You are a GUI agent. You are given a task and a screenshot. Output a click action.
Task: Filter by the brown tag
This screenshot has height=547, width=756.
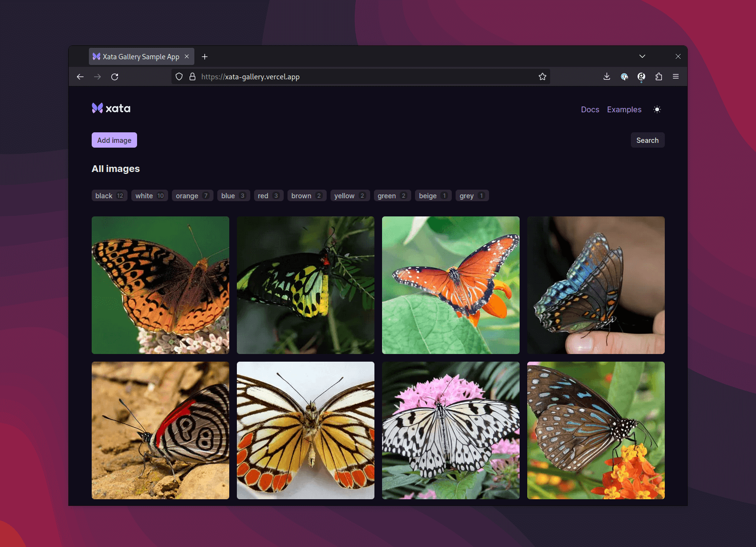pos(307,195)
